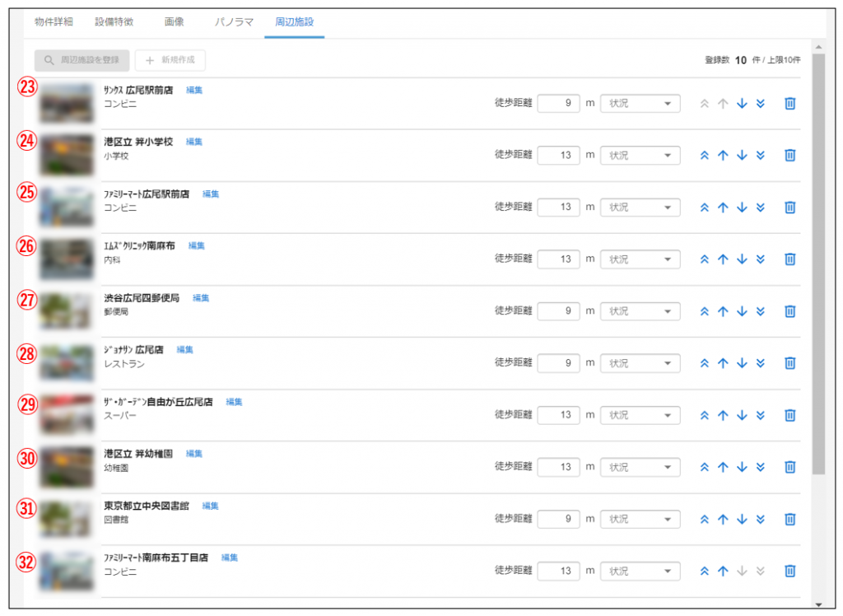Move ファミリーマート広尾駅前店 to the bottom
Screen dimensions: 843x616
[x=760, y=208]
